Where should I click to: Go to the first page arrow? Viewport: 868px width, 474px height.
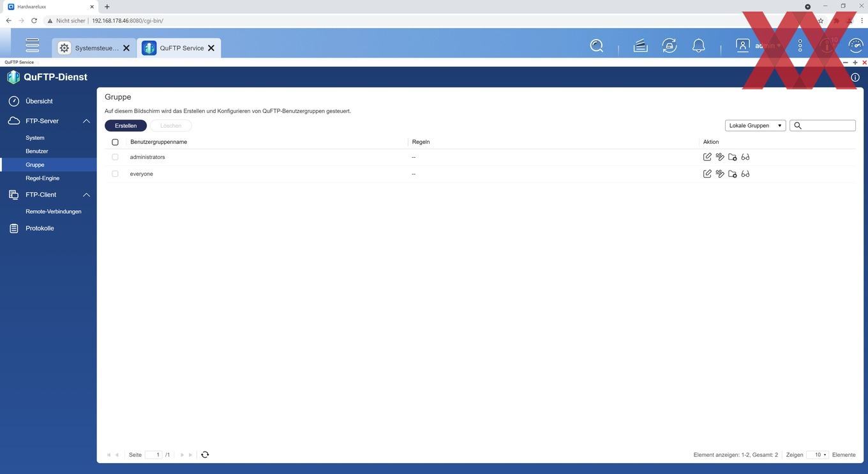109,455
